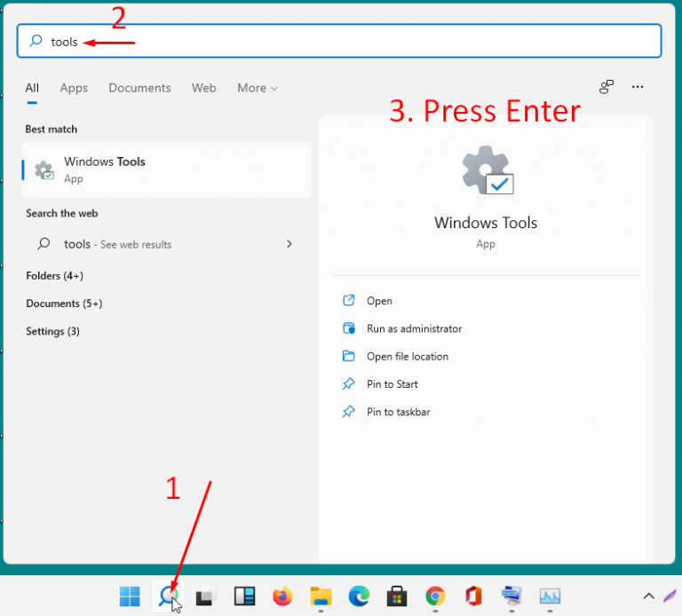Expand Documents (5+) category

tap(64, 304)
